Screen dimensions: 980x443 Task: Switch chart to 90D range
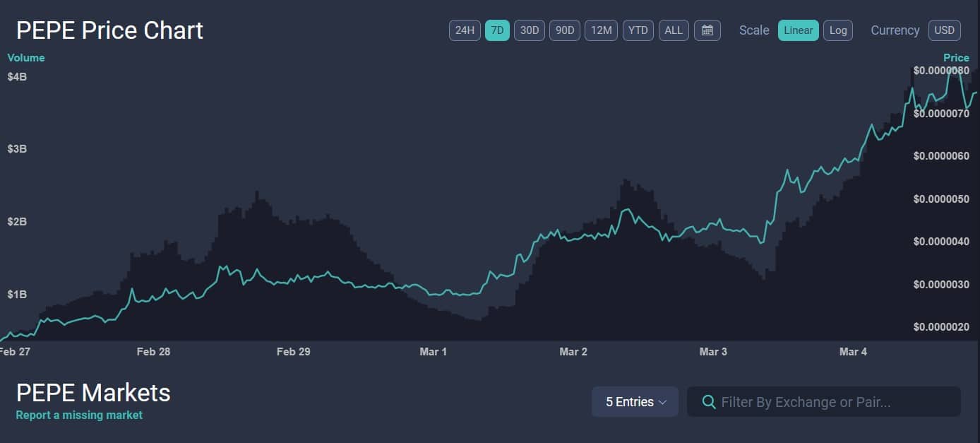pos(564,30)
